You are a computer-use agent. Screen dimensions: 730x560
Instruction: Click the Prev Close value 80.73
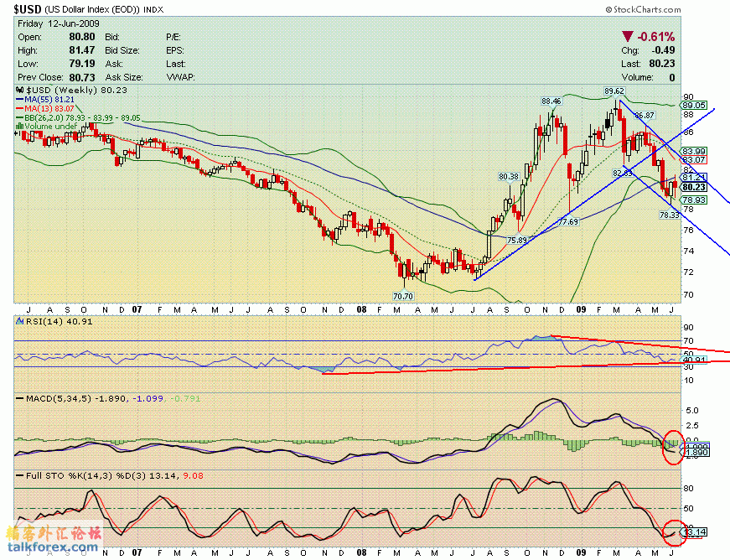82,77
